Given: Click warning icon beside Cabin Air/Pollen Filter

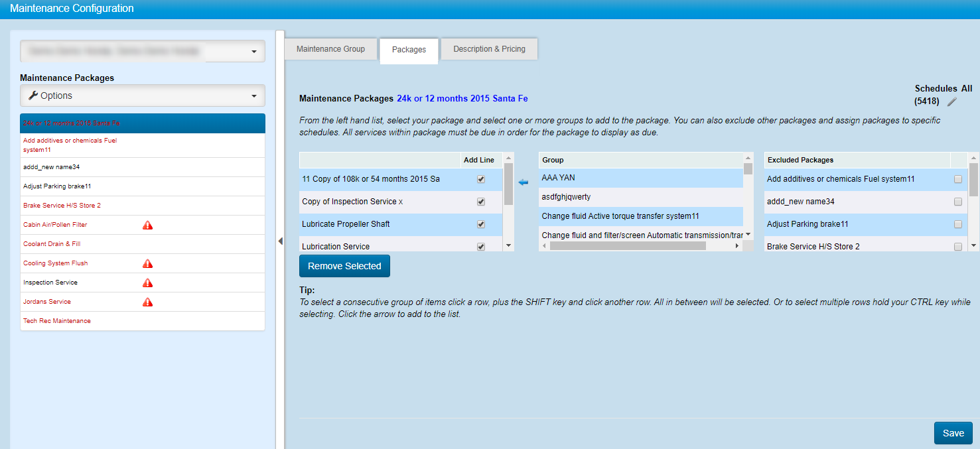Looking at the screenshot, I should pyautogui.click(x=148, y=225).
